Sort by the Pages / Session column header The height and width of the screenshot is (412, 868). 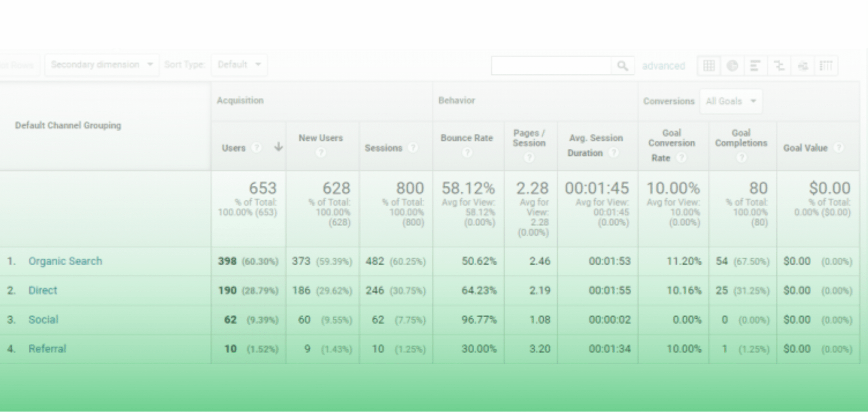(x=529, y=138)
